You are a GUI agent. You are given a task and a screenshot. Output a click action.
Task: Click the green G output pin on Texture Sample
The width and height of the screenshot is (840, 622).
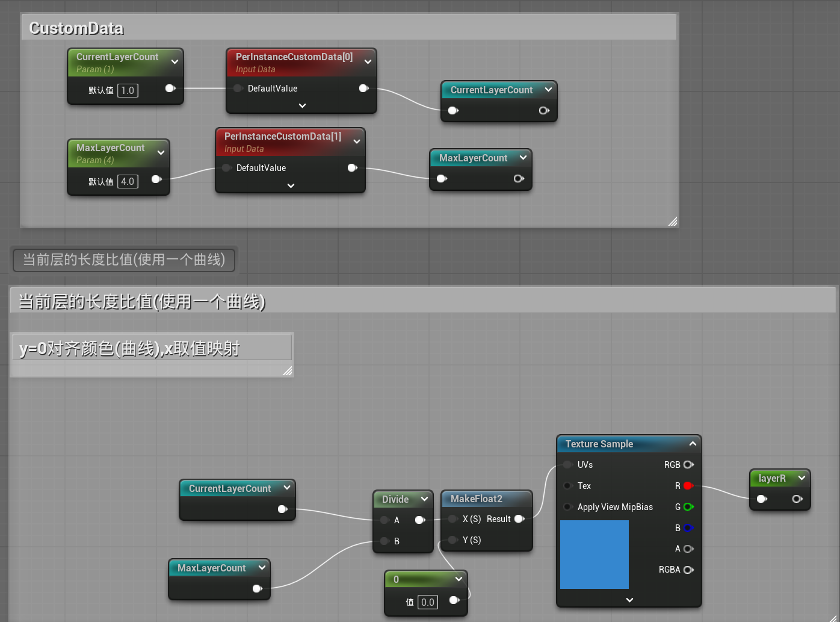(x=688, y=507)
